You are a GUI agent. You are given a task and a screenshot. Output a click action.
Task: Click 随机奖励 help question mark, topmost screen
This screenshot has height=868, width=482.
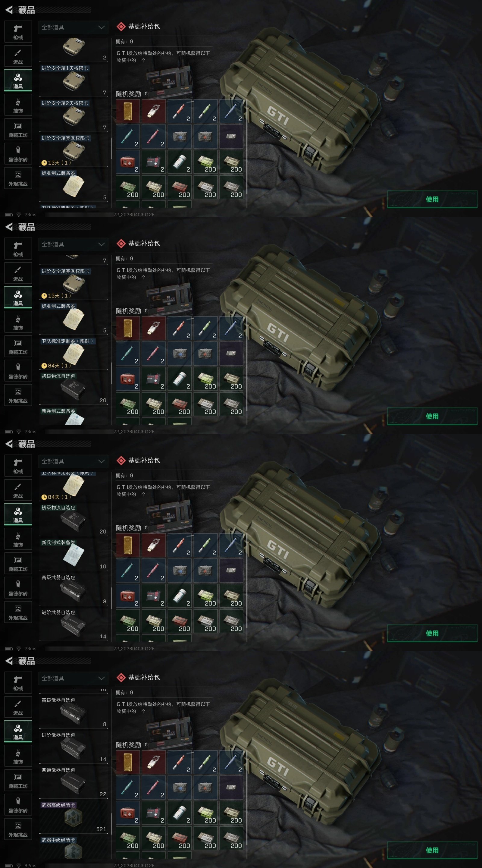pyautogui.click(x=146, y=94)
